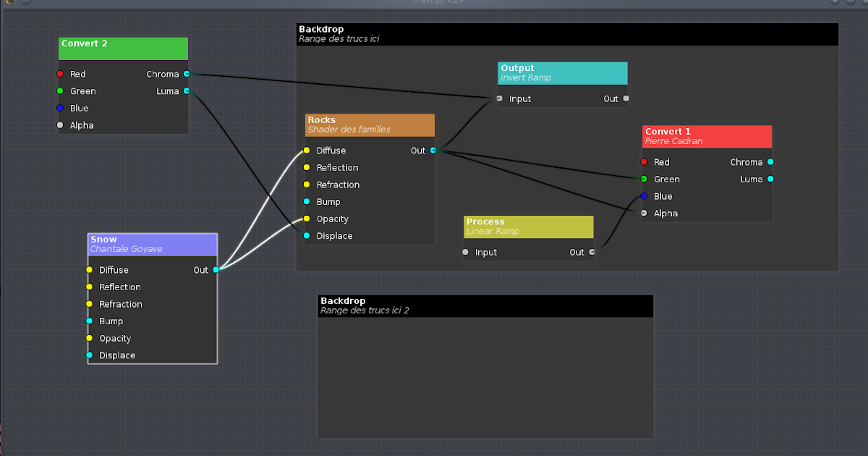Toggle the Green channel input on Convert 2
Image resolution: width=868 pixels, height=456 pixels.
pos(60,91)
